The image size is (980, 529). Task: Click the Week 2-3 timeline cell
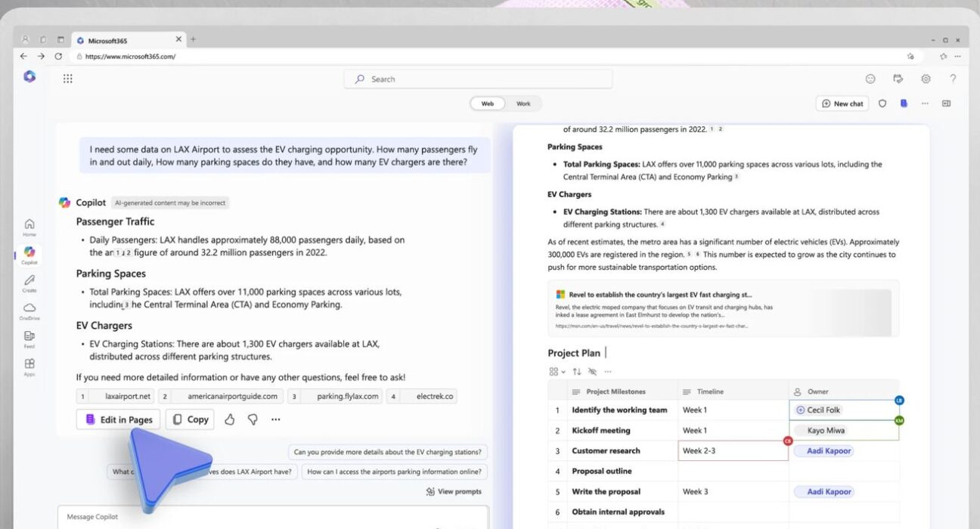pyautogui.click(x=733, y=450)
